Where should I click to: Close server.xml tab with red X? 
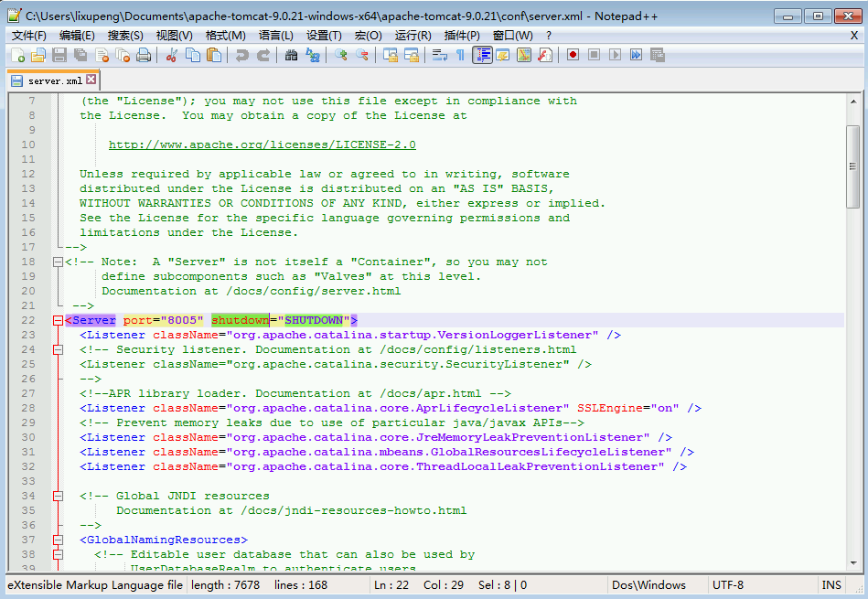pyautogui.click(x=91, y=80)
